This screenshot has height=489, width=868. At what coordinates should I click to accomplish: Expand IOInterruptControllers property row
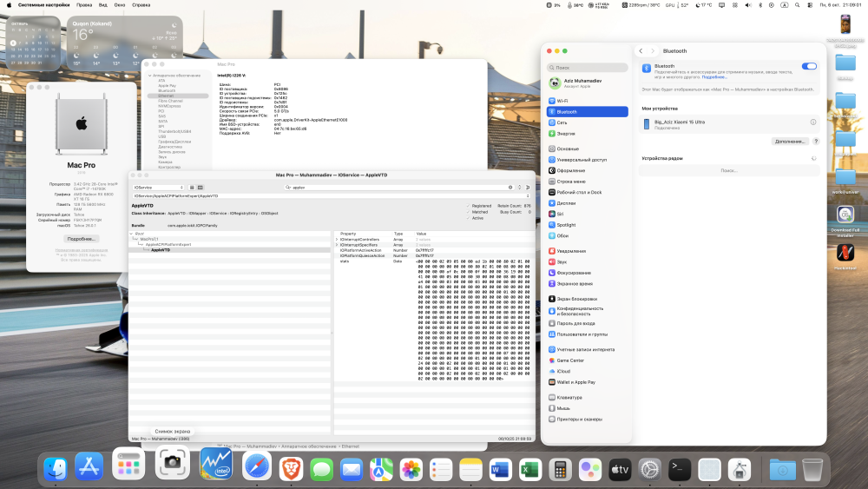coord(337,239)
